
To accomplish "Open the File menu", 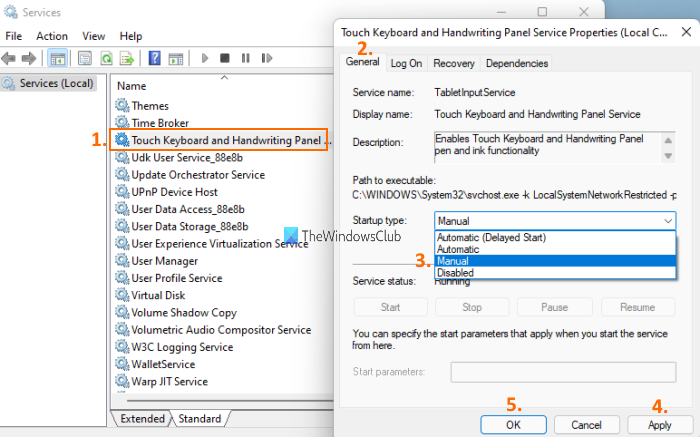I will (13, 36).
